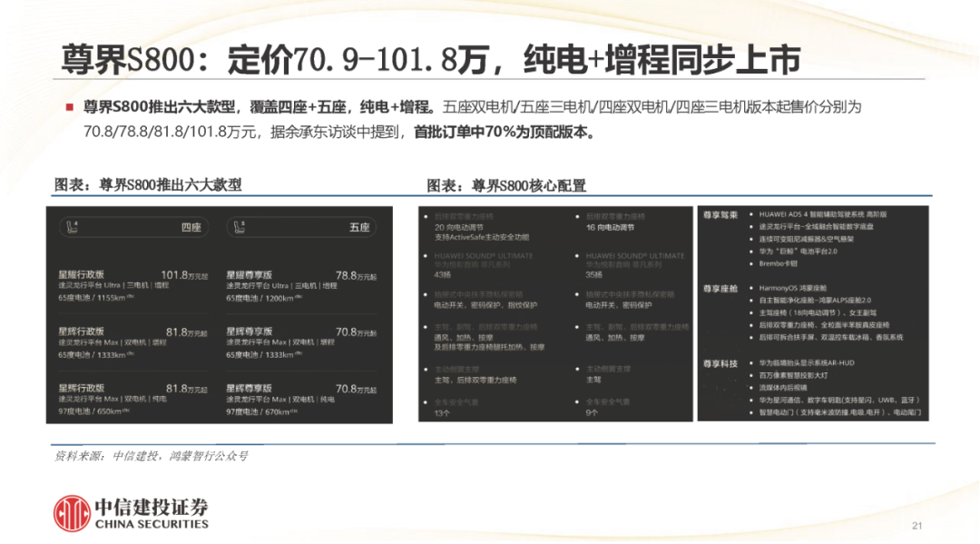Click the 43扬 speaker count

[443, 275]
